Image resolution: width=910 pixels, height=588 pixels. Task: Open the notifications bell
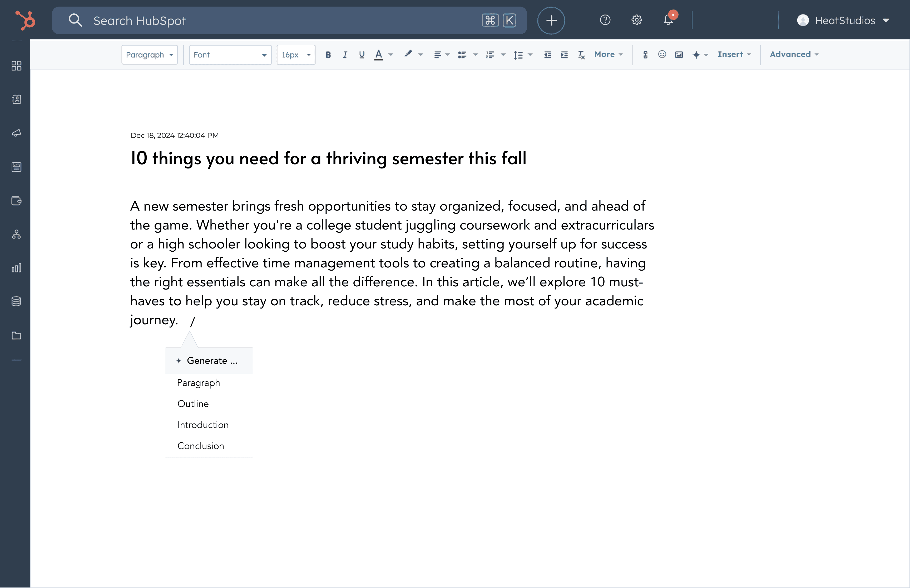point(668,19)
